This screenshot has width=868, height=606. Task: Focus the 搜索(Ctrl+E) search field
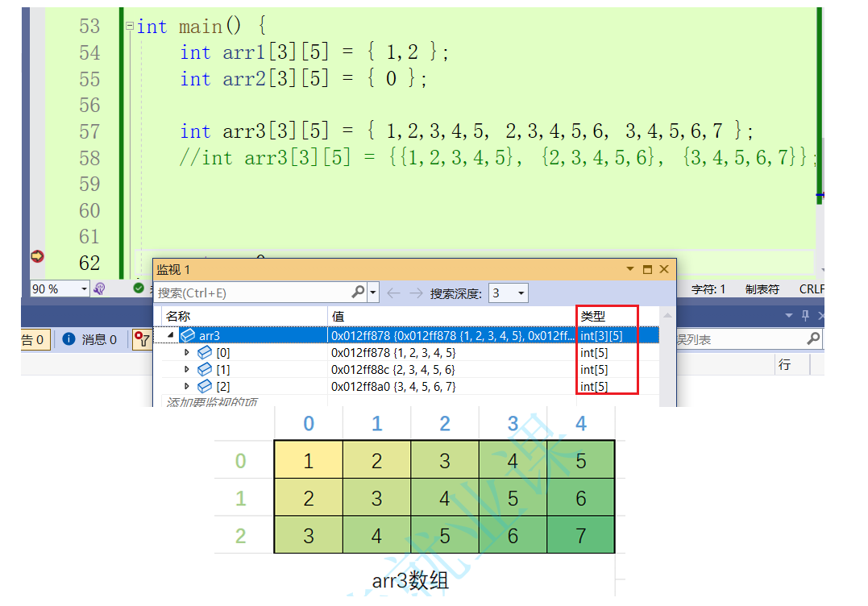point(253,293)
